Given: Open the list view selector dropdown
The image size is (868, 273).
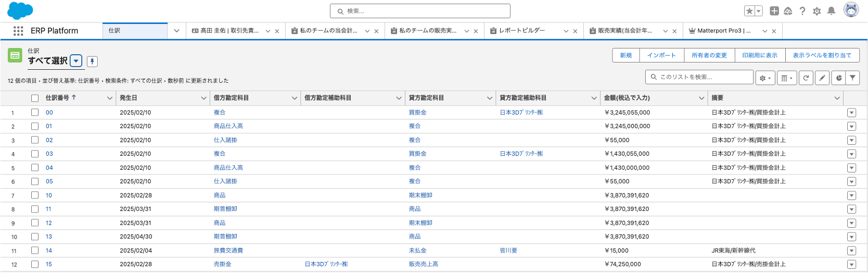Looking at the screenshot, I should tap(76, 61).
